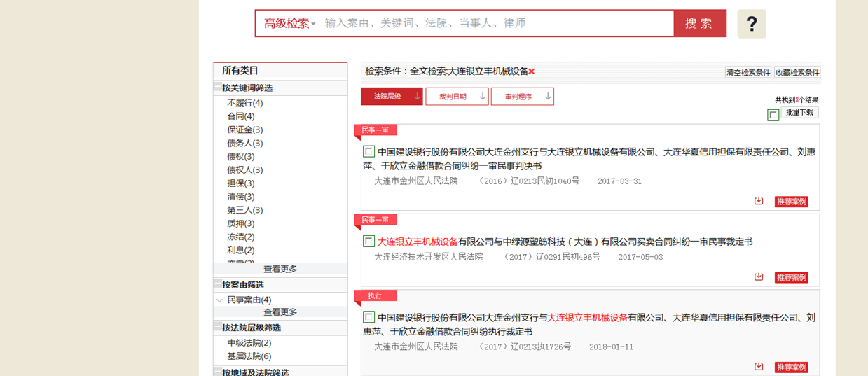
Task: Sort results by 法院层级
Action: (x=391, y=97)
